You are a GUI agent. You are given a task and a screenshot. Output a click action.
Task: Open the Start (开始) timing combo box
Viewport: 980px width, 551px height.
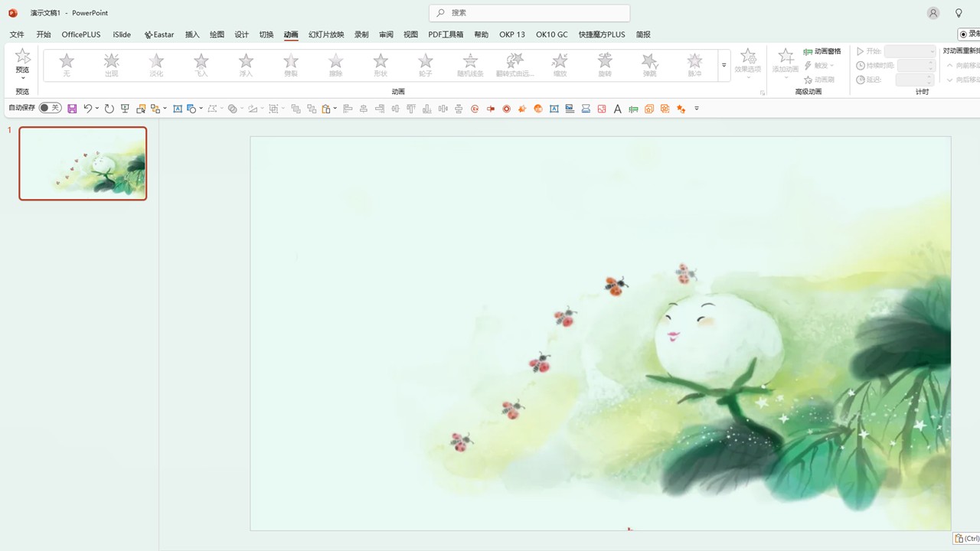[910, 51]
